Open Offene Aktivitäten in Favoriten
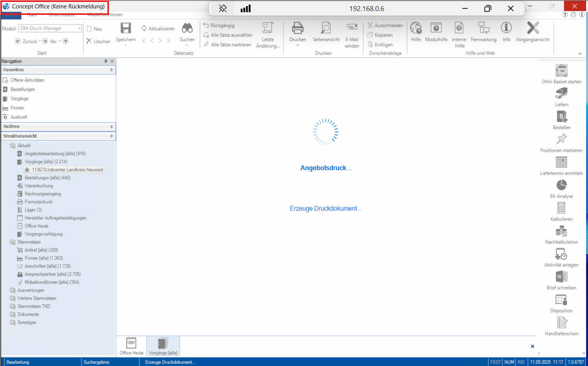The image size is (588, 366). (27, 80)
